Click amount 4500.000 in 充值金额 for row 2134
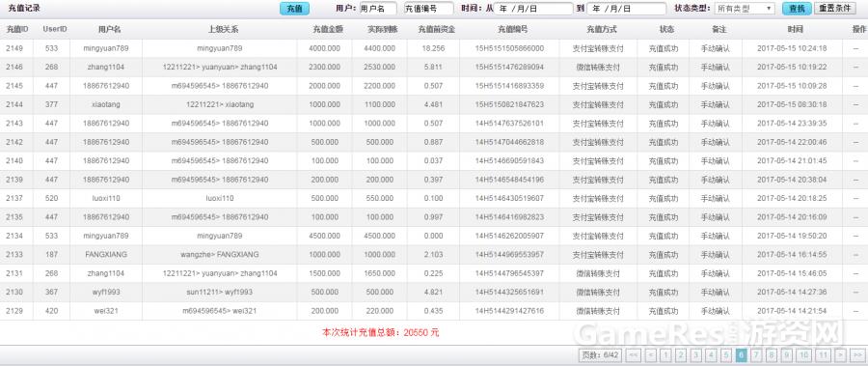 324,236
